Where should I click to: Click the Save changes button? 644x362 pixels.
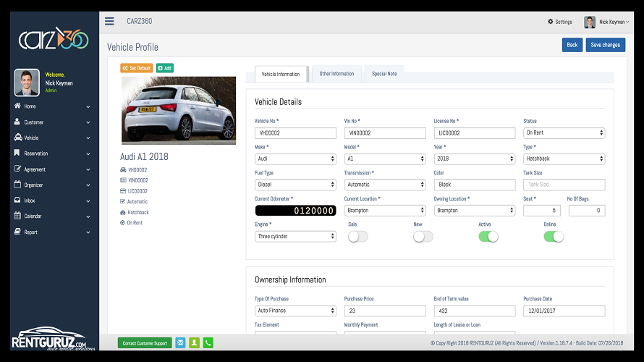pos(606,45)
